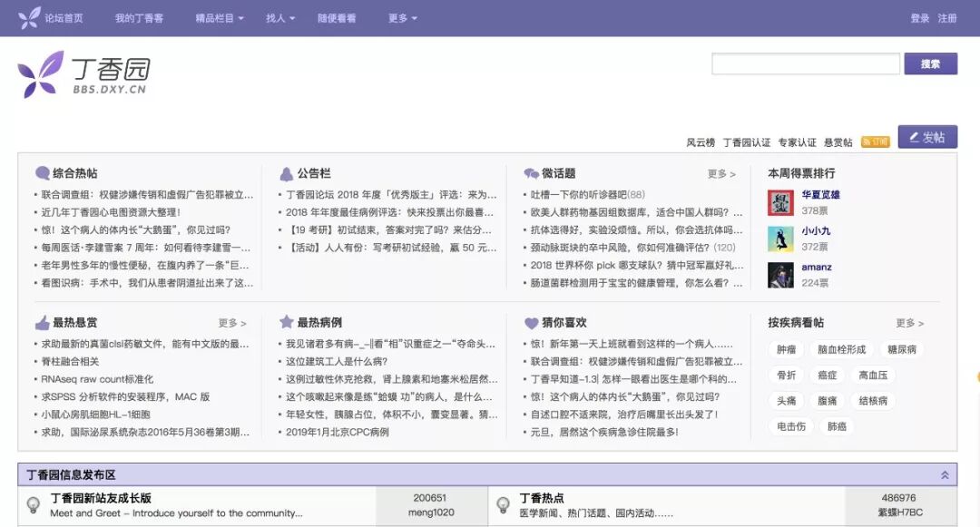The image size is (980, 527).
Task: Go to 论坛首页 in the navigation bar
Action: coord(64,18)
